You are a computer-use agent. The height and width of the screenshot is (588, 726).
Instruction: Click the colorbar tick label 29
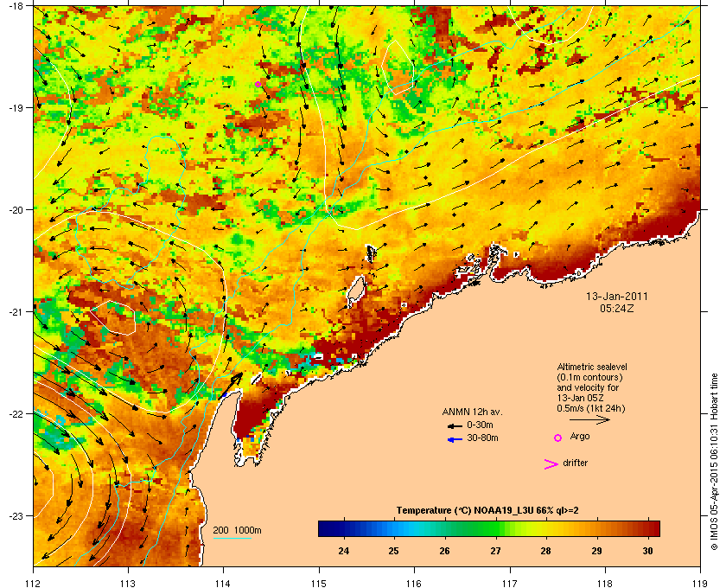596,551
